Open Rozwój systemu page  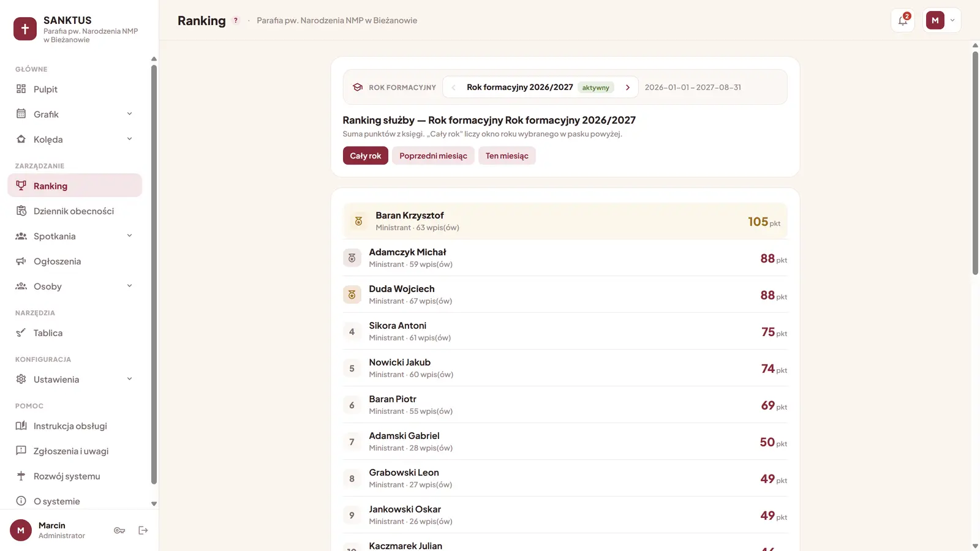(75, 476)
